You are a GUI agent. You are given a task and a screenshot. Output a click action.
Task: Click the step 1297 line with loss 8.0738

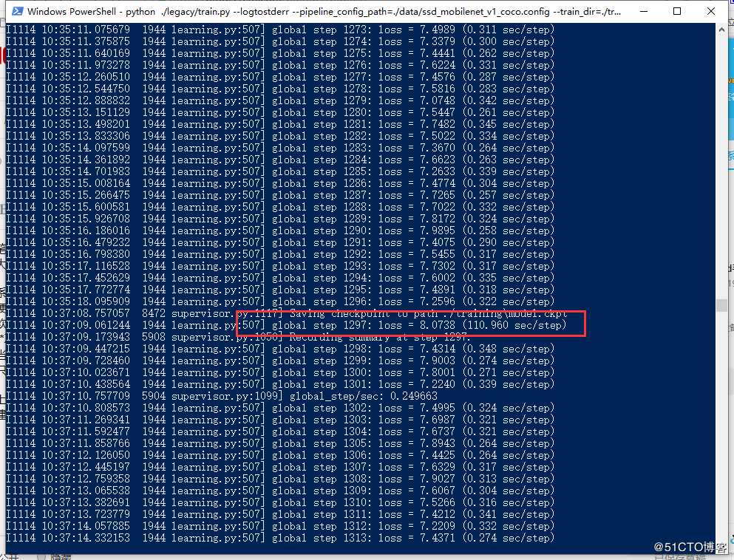pos(286,324)
